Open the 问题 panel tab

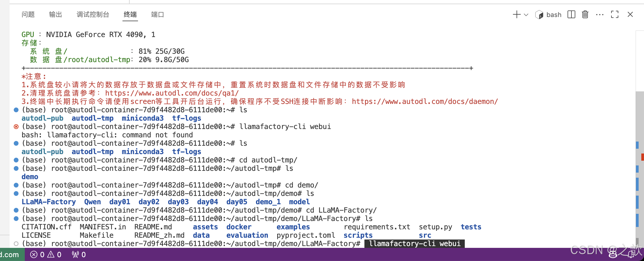(28, 14)
